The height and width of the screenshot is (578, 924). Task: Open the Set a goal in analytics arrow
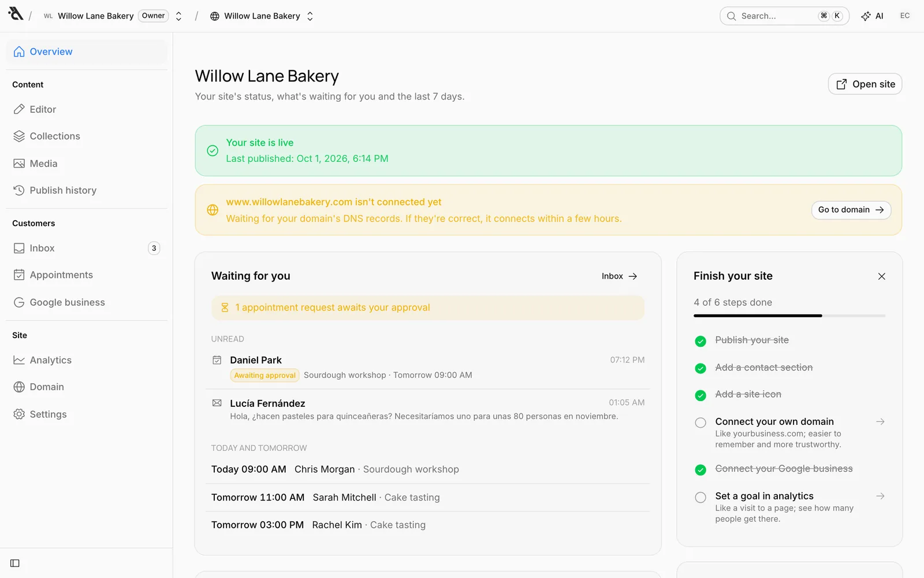(880, 496)
